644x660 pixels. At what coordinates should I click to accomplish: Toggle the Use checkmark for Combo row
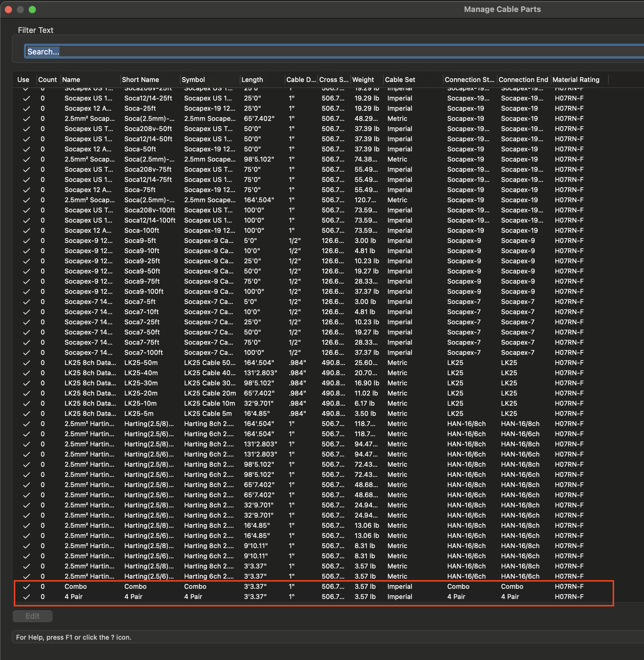[26, 587]
